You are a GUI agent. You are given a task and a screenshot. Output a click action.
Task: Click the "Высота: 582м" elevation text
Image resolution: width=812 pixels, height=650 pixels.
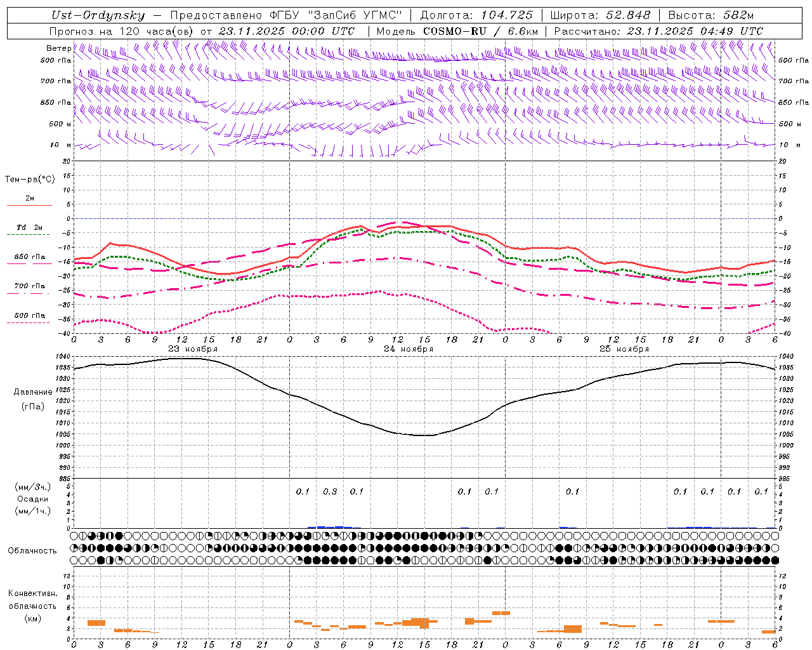coord(711,15)
